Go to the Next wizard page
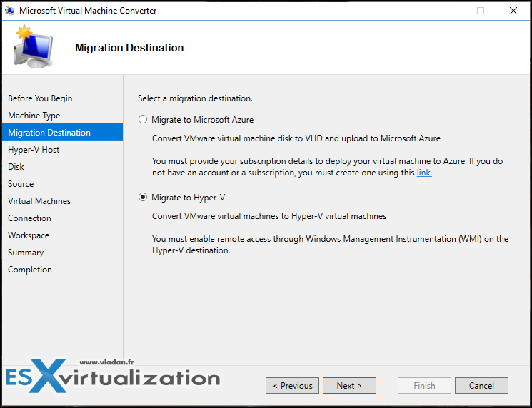 pos(349,386)
